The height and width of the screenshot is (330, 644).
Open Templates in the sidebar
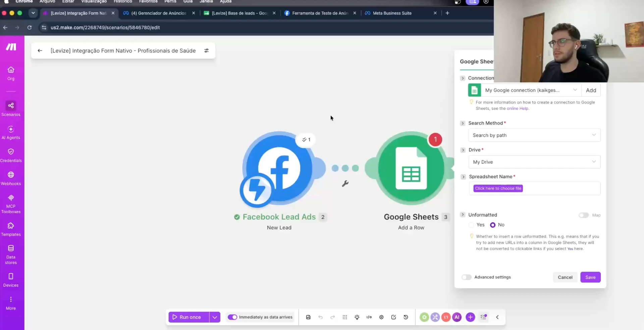click(x=11, y=229)
